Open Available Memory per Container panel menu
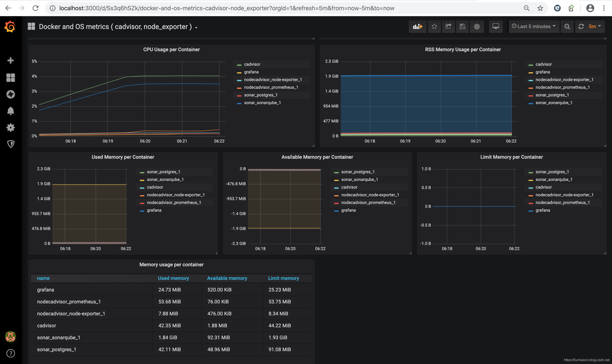This screenshot has width=612, height=364. tap(317, 157)
